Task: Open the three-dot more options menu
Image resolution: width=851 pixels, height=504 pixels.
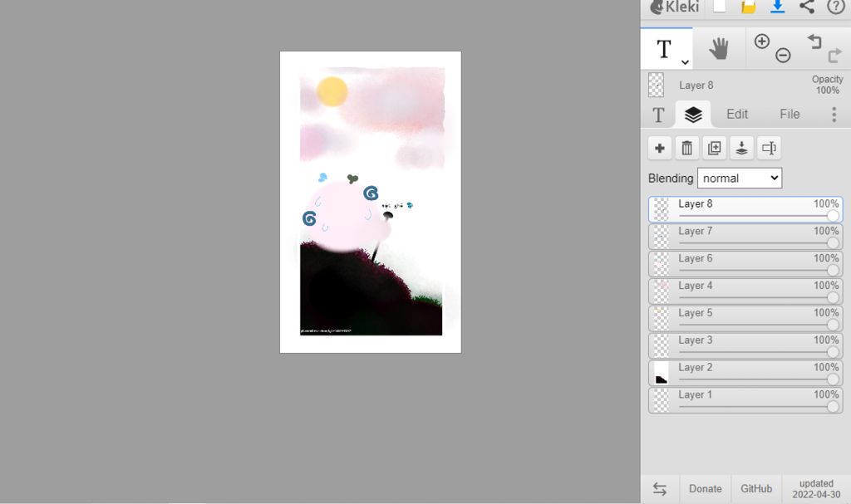Action: (834, 115)
